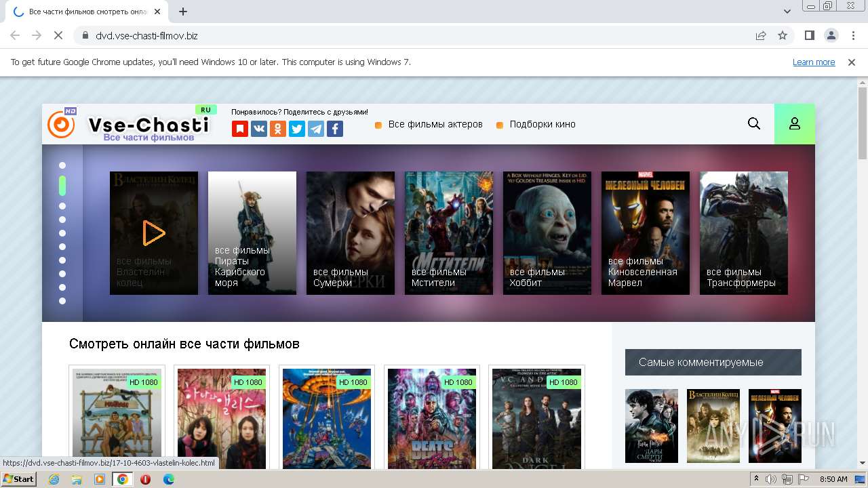Open Властелин колец commented film thumbnail
Viewport: 868px width, 488px height.
(x=713, y=426)
